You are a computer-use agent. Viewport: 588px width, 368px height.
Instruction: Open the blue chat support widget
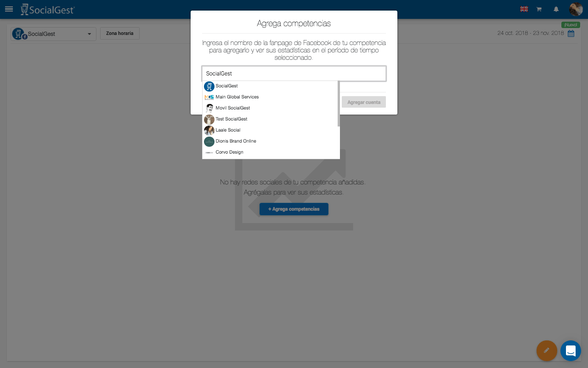click(x=571, y=351)
